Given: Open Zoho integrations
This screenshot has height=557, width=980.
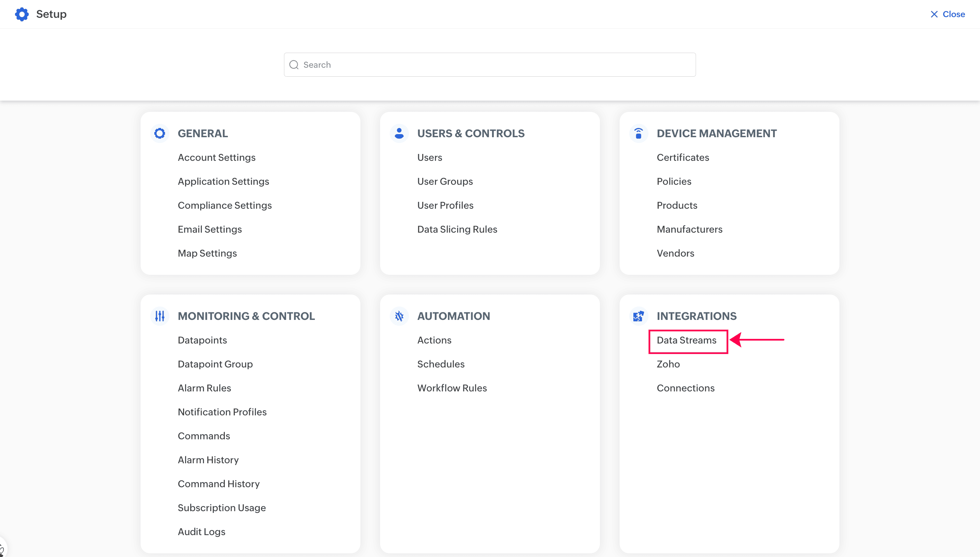Looking at the screenshot, I should coord(668,364).
